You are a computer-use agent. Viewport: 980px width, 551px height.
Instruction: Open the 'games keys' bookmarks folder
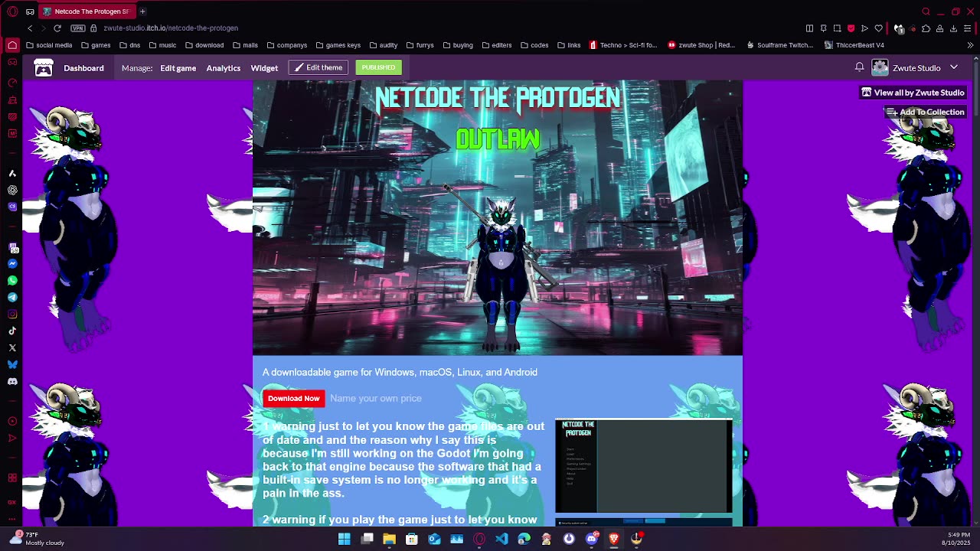(x=338, y=45)
